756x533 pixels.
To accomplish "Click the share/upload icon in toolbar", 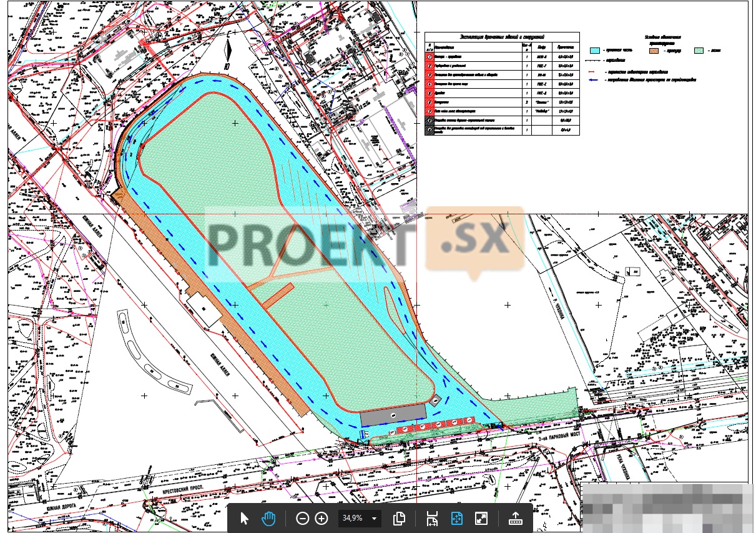I will 516,519.
